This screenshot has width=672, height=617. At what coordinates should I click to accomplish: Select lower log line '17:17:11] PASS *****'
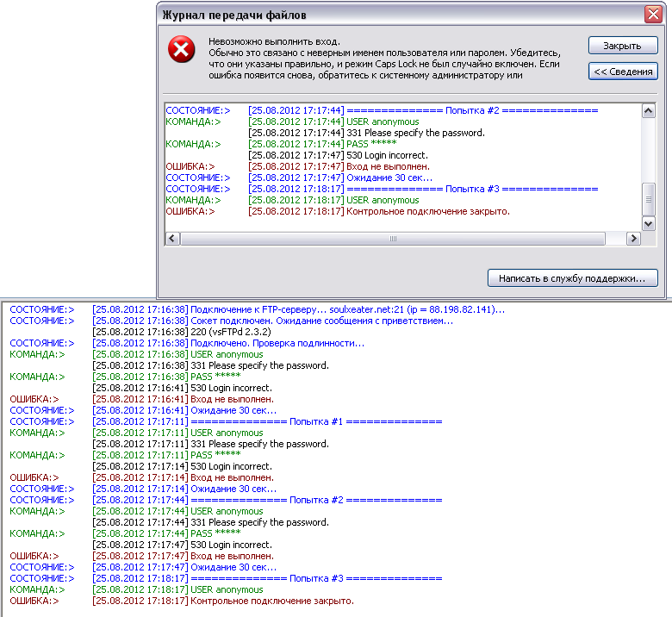point(125,455)
